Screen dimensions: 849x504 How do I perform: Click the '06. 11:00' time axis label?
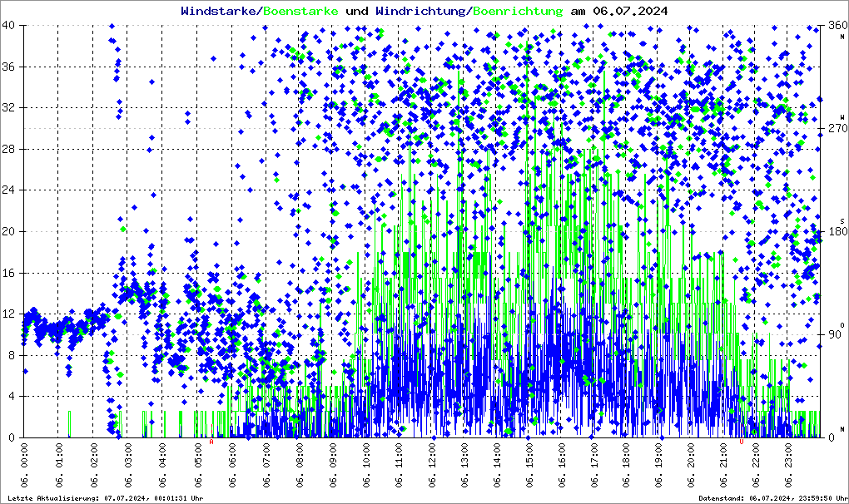click(399, 465)
